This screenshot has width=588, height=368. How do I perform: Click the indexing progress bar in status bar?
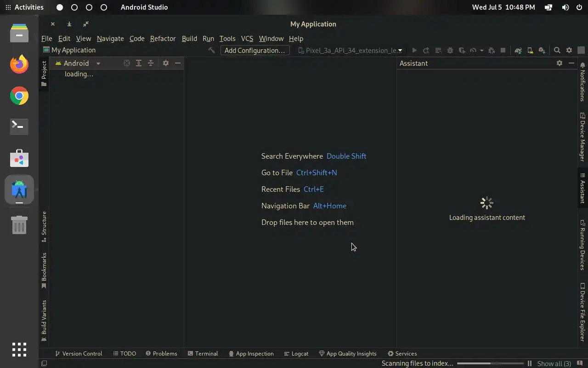pyautogui.click(x=491, y=363)
